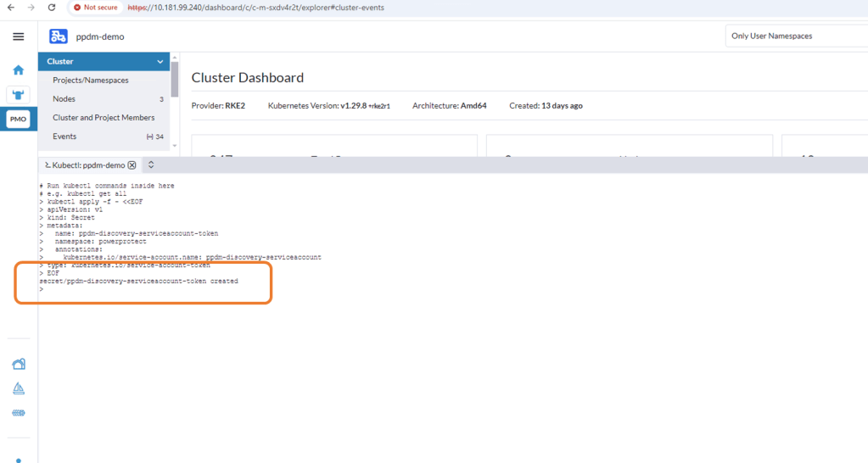Open Cluster and Project Members page
This screenshot has width=868, height=463.
point(104,118)
